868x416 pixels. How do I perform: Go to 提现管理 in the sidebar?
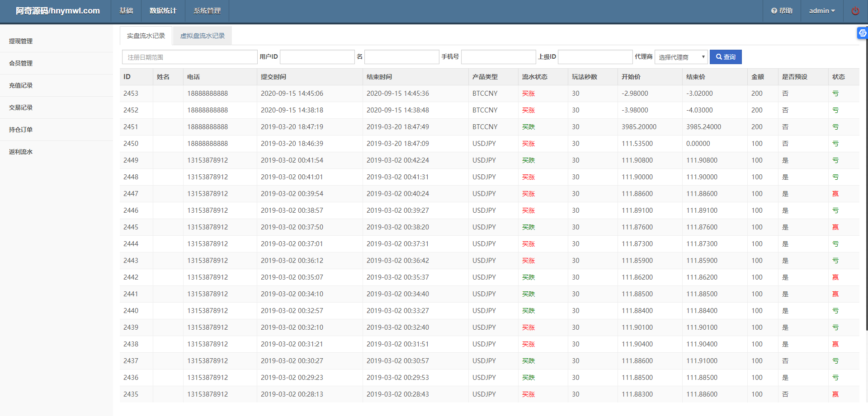(21, 41)
